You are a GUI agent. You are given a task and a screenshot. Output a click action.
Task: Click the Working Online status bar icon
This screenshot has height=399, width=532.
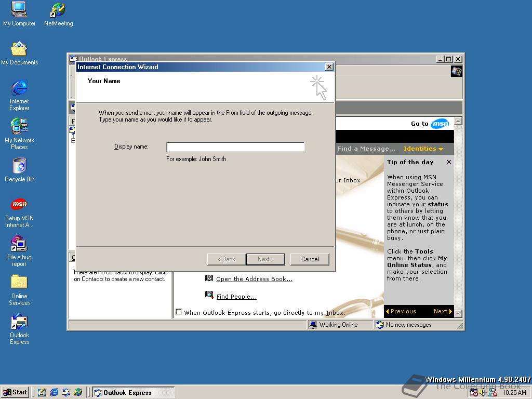[313, 325]
